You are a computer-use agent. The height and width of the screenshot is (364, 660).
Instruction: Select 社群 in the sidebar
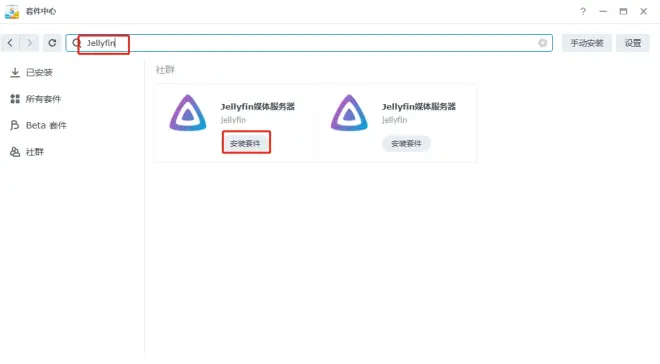[35, 152]
